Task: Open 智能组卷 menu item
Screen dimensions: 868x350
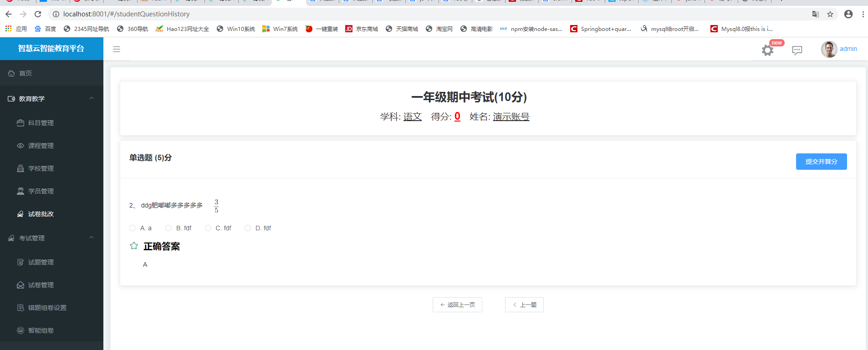Action: click(51, 330)
